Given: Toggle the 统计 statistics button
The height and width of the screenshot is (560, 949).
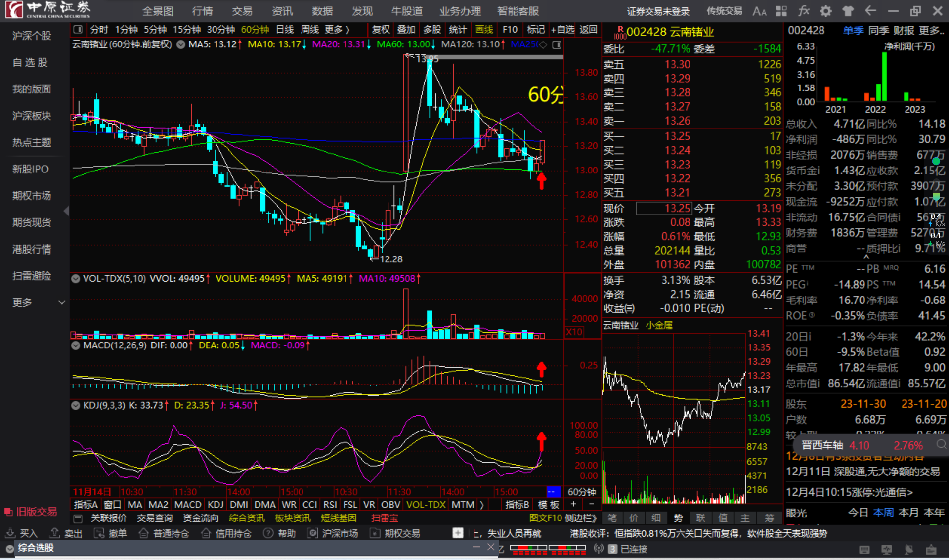Looking at the screenshot, I should (x=458, y=30).
